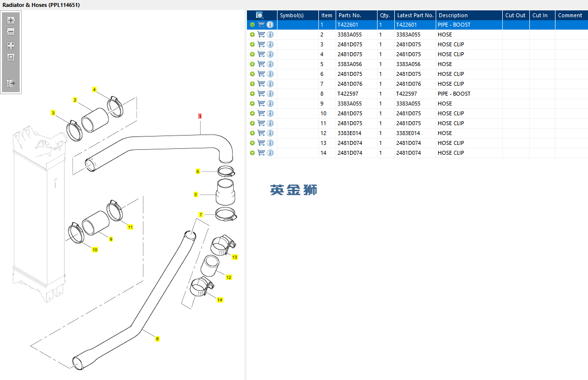The height and width of the screenshot is (380, 588).
Task: Select callout 12 hose label
Action: [x=229, y=277]
